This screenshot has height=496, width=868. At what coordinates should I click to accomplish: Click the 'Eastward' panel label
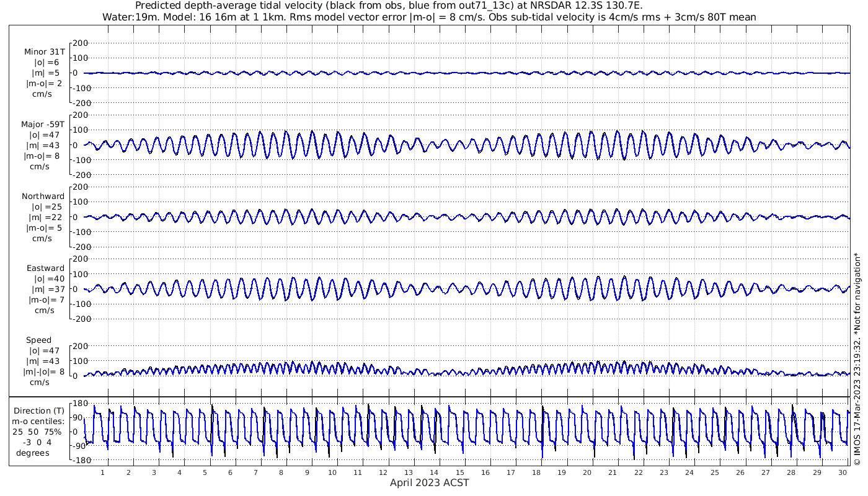(45, 268)
